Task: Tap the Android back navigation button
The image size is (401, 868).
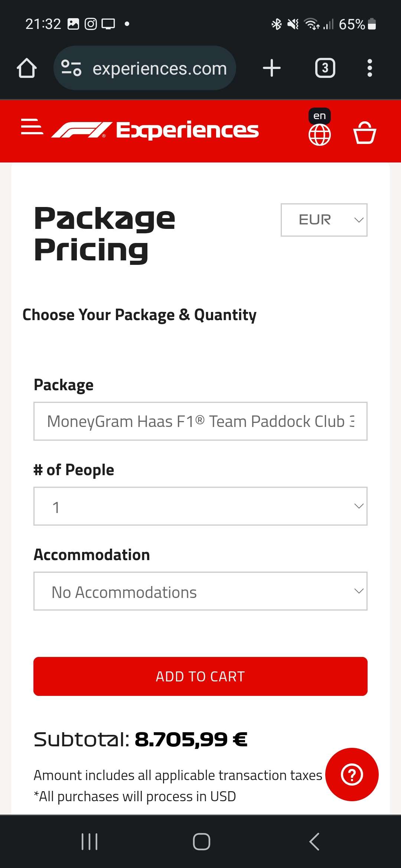Action: [314, 842]
